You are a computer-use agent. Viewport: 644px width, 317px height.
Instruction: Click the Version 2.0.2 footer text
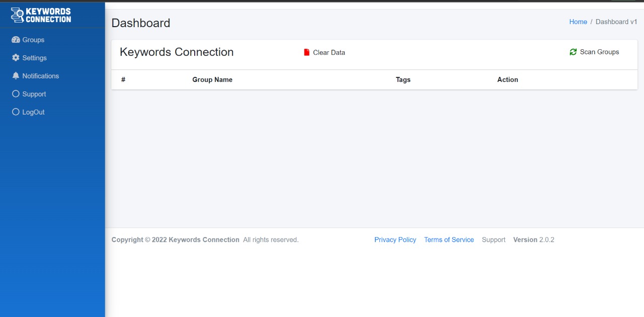click(x=534, y=240)
